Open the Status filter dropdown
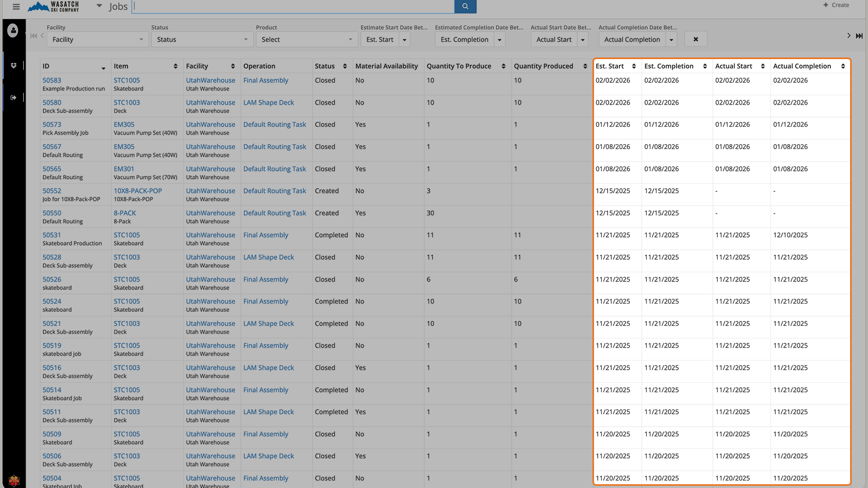 point(202,39)
